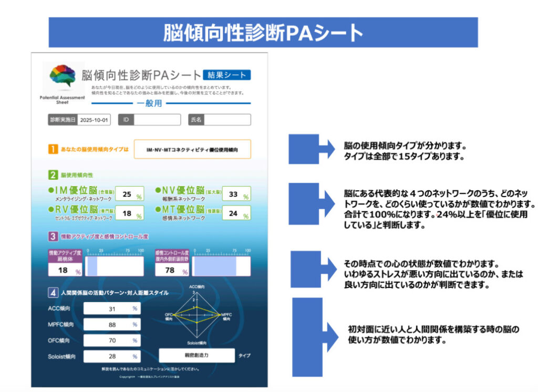This screenshot has width=538, height=392.
Task: Click the 情動アクティブ度 progress bar
Action: [115, 266]
